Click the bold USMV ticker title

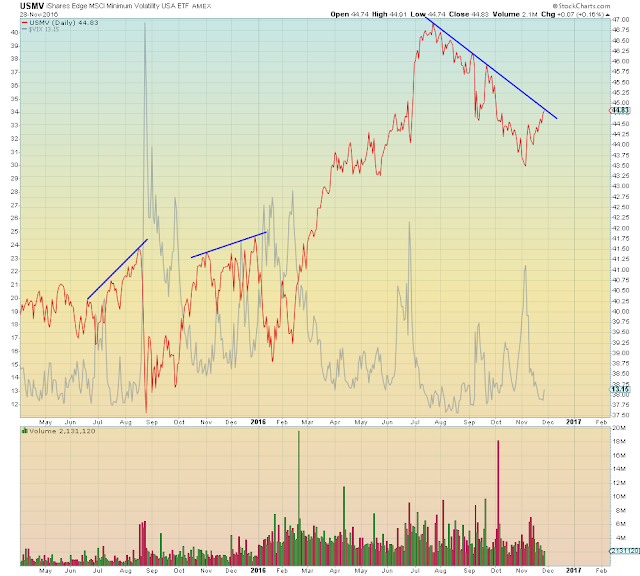pyautogui.click(x=32, y=6)
